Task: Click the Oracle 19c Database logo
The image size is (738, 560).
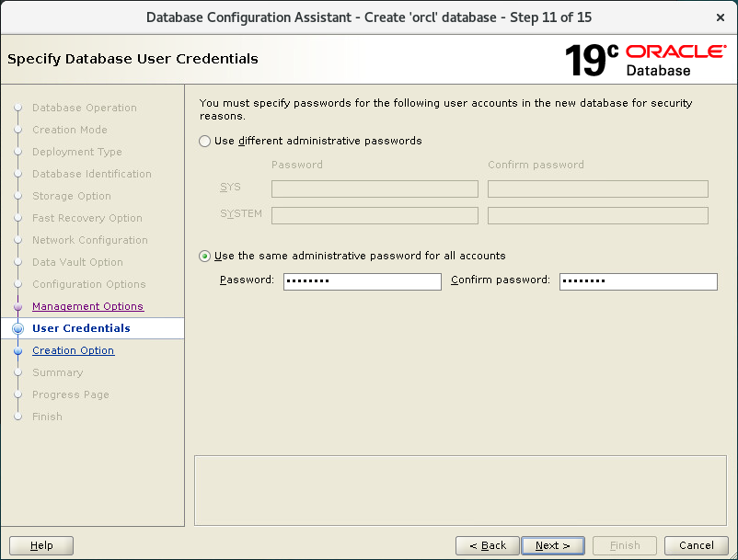Action: click(x=645, y=60)
